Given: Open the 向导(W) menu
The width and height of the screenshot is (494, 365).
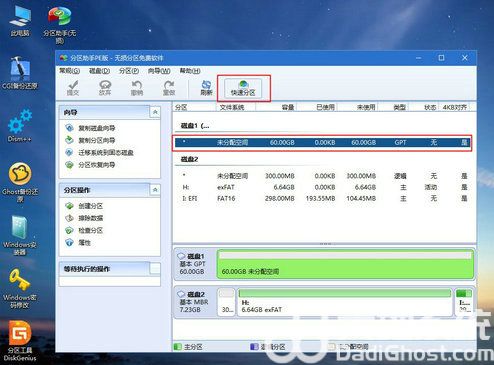Looking at the screenshot, I should pos(159,71).
